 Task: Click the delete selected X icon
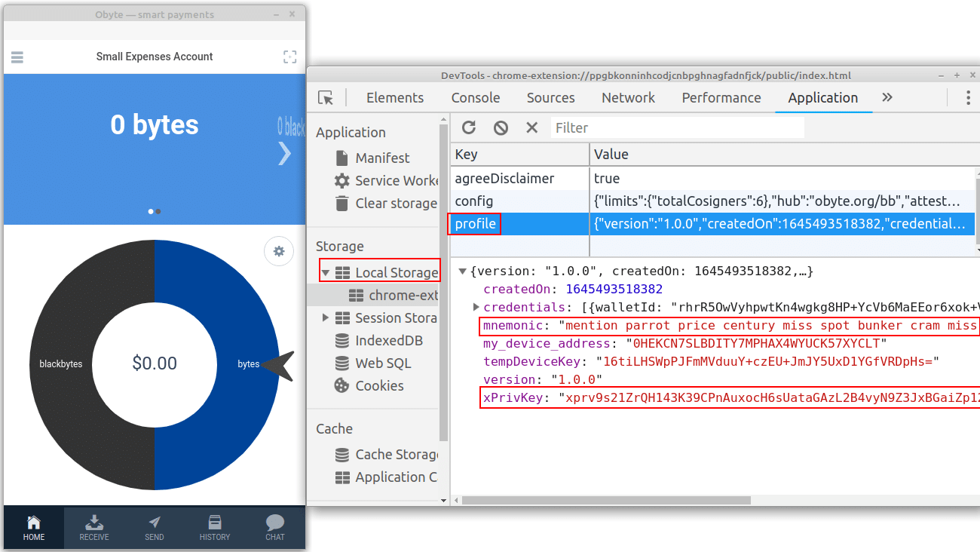point(532,127)
